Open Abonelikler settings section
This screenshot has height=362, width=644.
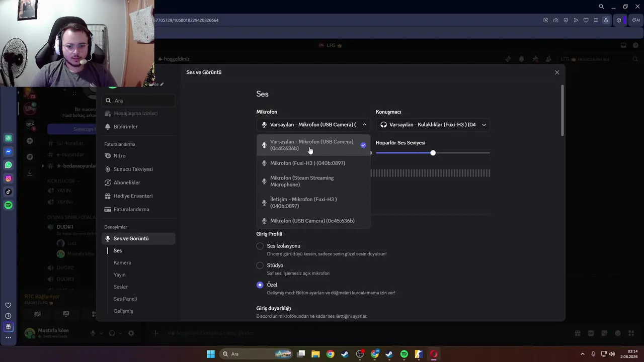pos(138,183)
